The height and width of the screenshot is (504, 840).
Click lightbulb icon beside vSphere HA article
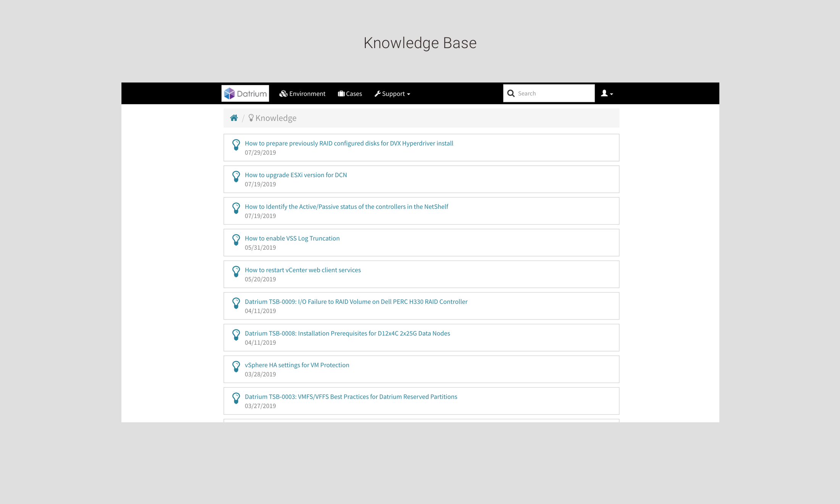pos(236,367)
